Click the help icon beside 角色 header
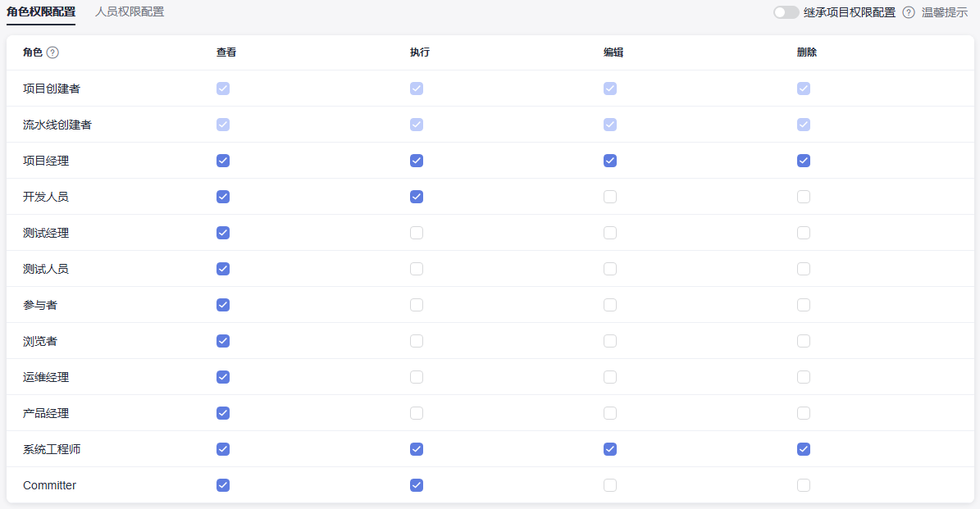Viewport: 980px width, 509px height. click(52, 52)
